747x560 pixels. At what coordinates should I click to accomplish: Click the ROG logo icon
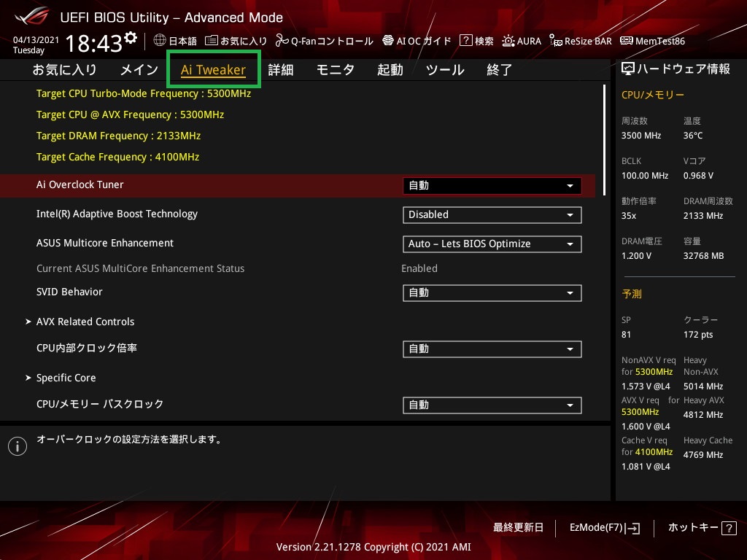[32, 17]
